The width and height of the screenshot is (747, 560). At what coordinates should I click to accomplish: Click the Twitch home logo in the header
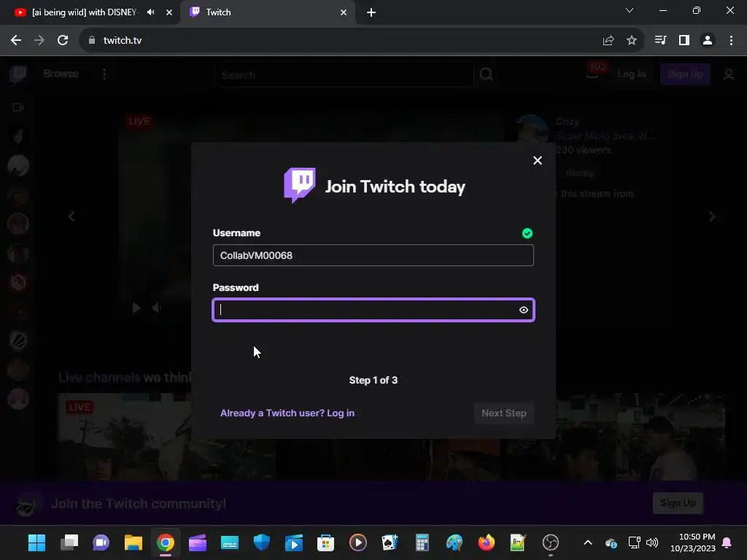[x=18, y=74]
